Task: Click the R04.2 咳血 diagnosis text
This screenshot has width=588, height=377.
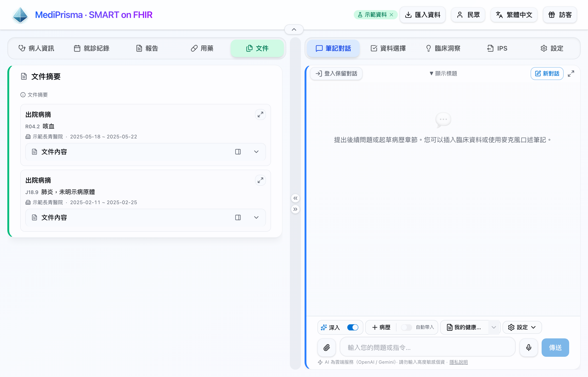Action: [x=40, y=126]
